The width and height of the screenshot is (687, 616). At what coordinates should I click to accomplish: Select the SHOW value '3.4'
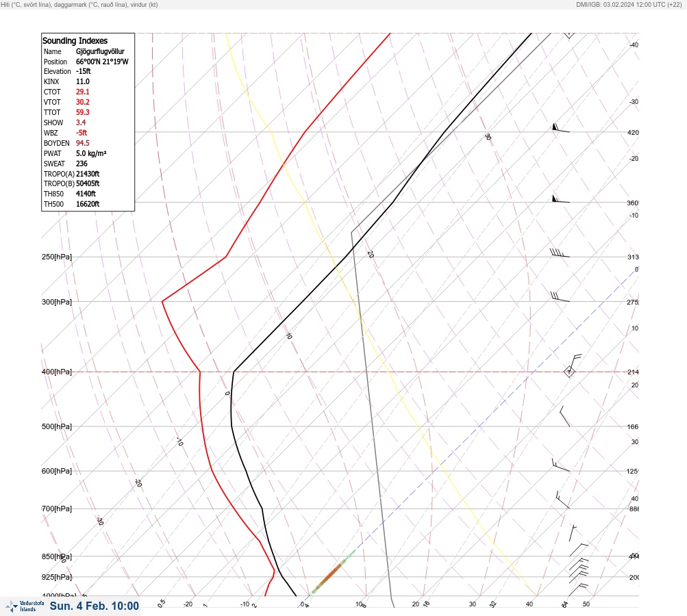point(81,123)
